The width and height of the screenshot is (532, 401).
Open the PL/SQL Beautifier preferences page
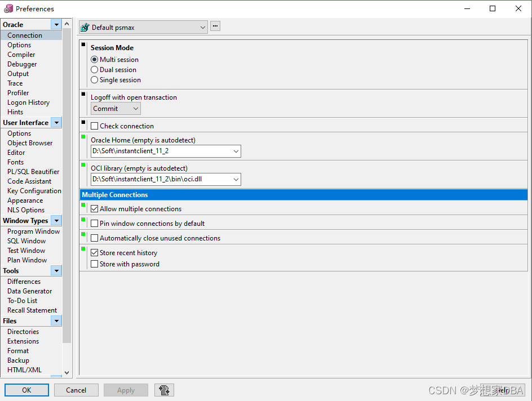coord(33,172)
